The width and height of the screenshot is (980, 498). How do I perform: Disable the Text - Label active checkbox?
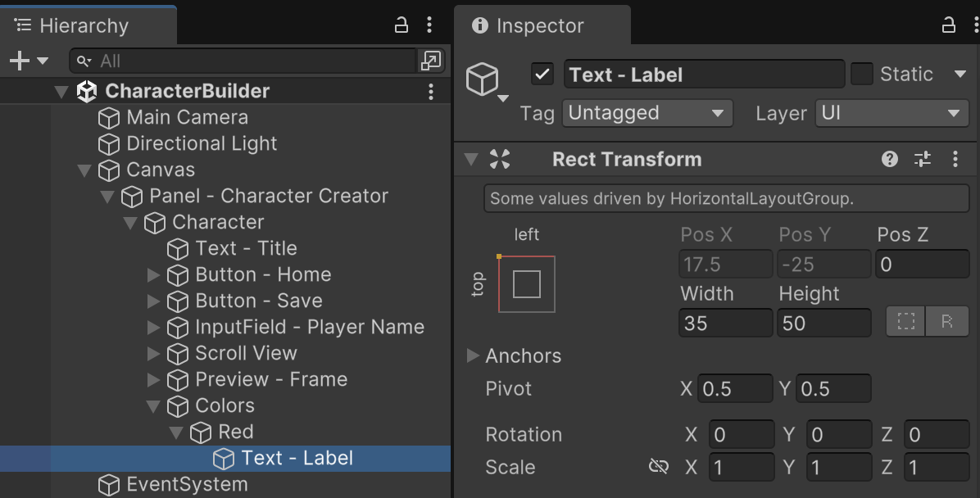pos(542,75)
